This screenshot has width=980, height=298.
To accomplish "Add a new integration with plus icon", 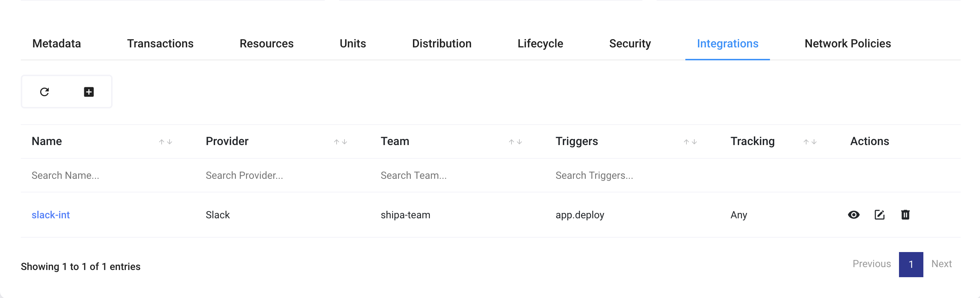I will click(89, 92).
